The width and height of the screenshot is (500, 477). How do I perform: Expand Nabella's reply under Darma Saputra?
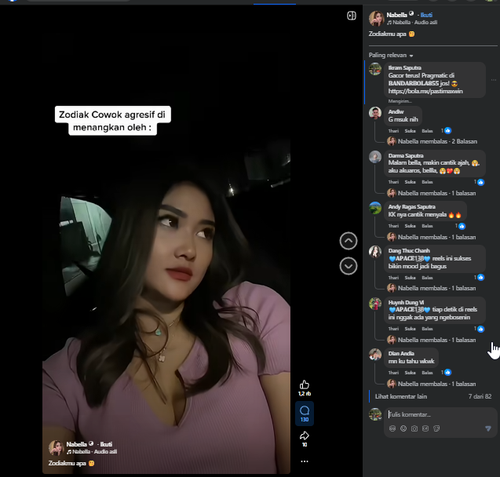[x=432, y=193]
